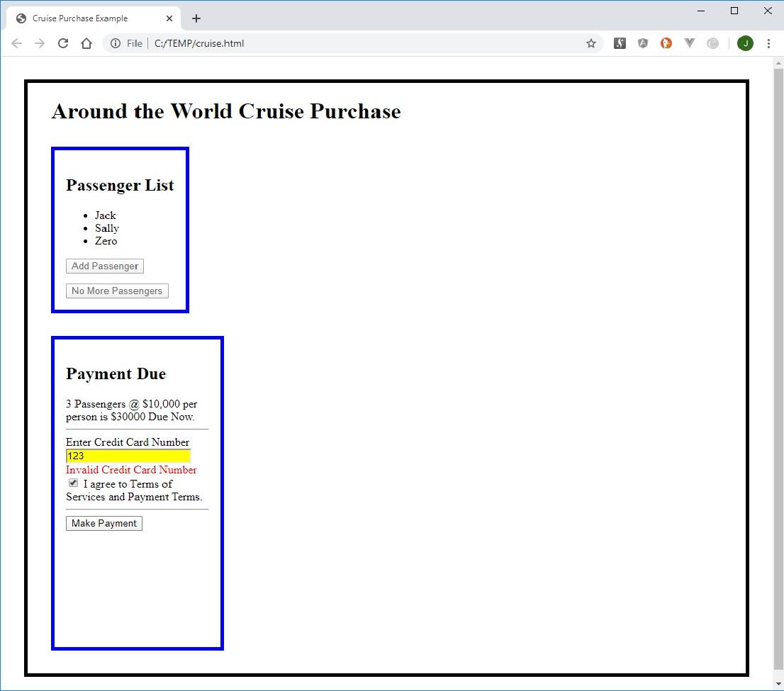Open the Angular shield extension icon

(x=643, y=43)
